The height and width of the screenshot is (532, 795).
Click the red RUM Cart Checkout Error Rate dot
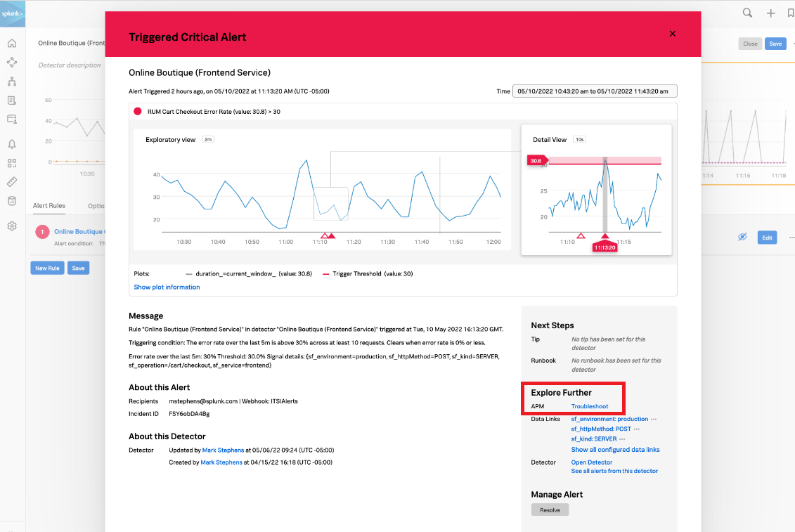pos(137,112)
